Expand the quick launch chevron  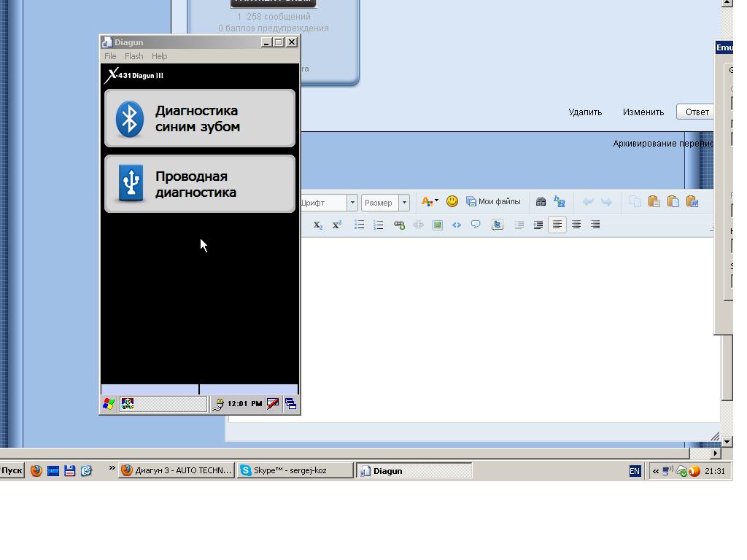point(112,468)
